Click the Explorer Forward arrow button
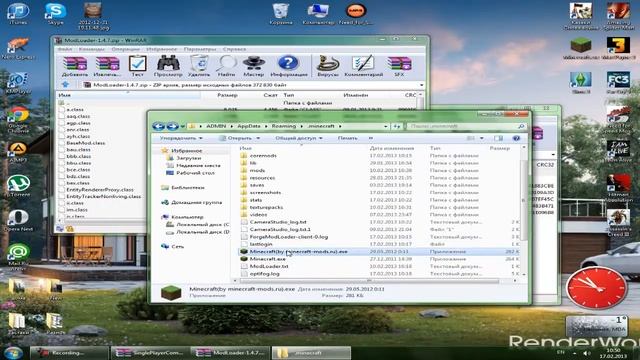The height and width of the screenshot is (360, 640). click(x=172, y=126)
